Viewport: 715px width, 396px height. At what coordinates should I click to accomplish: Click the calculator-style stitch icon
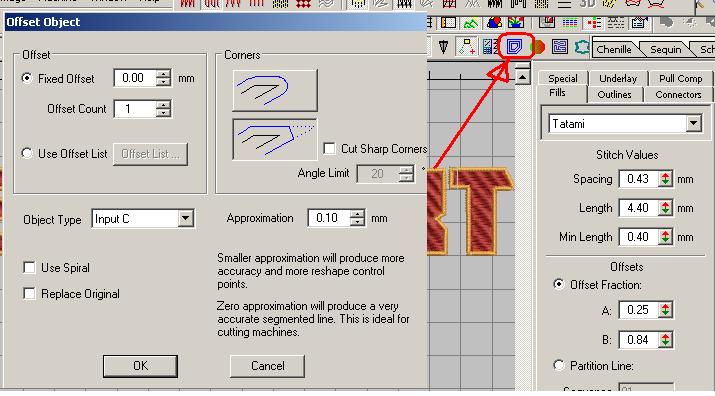[490, 47]
